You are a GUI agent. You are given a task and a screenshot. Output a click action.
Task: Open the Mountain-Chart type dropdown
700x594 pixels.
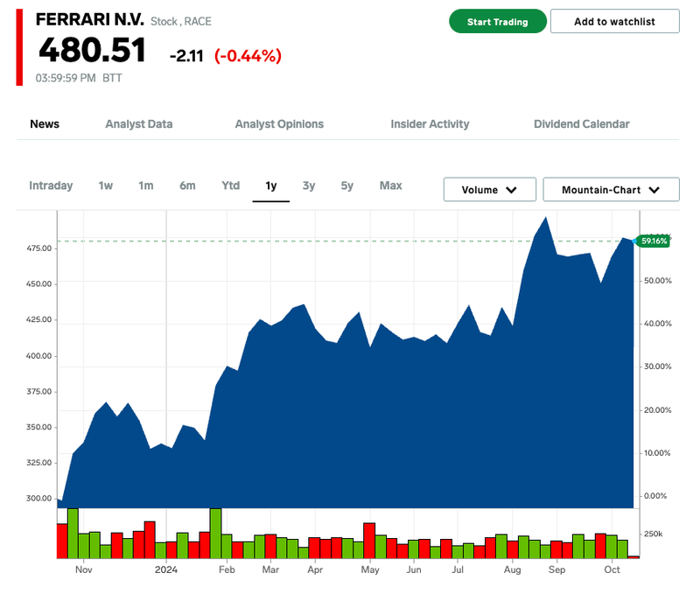[x=611, y=190]
